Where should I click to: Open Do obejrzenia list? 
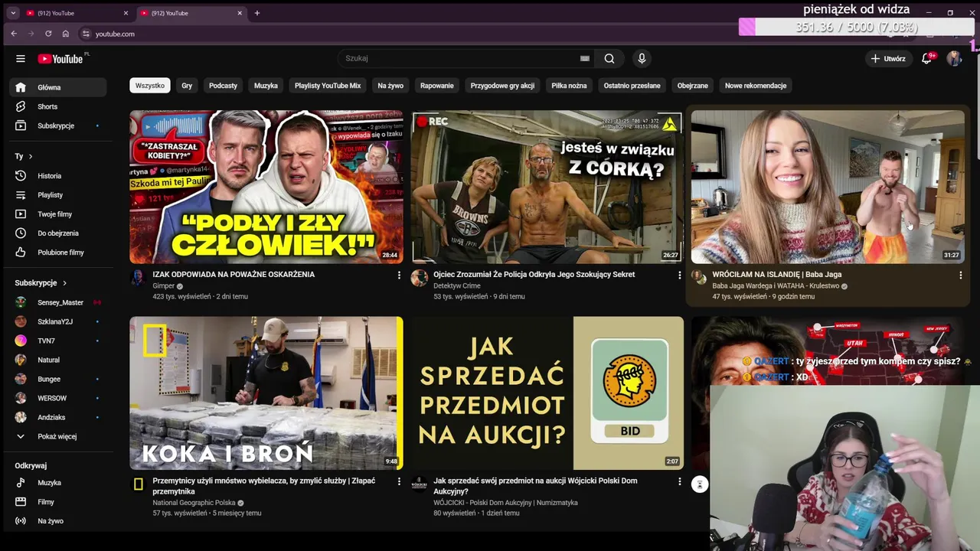tap(58, 233)
